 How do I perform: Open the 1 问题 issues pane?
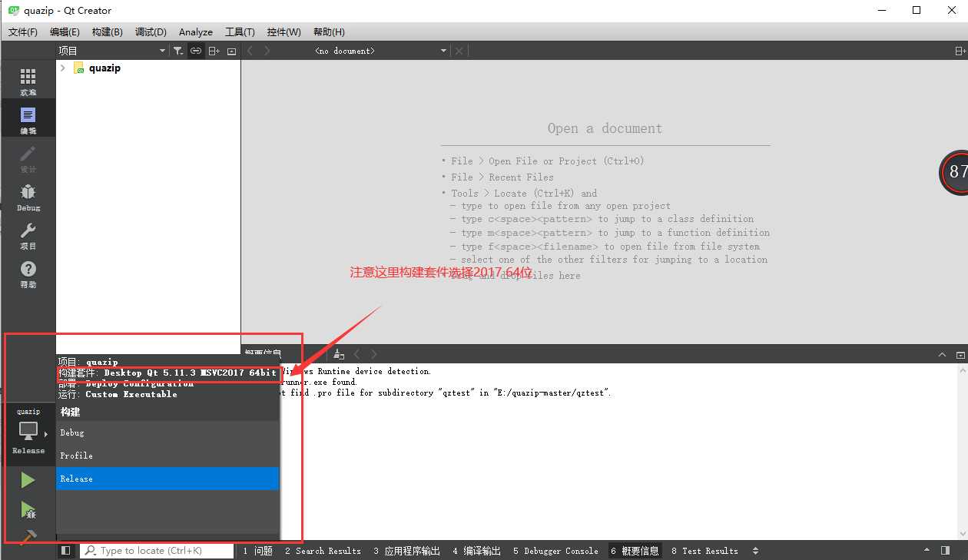257,551
